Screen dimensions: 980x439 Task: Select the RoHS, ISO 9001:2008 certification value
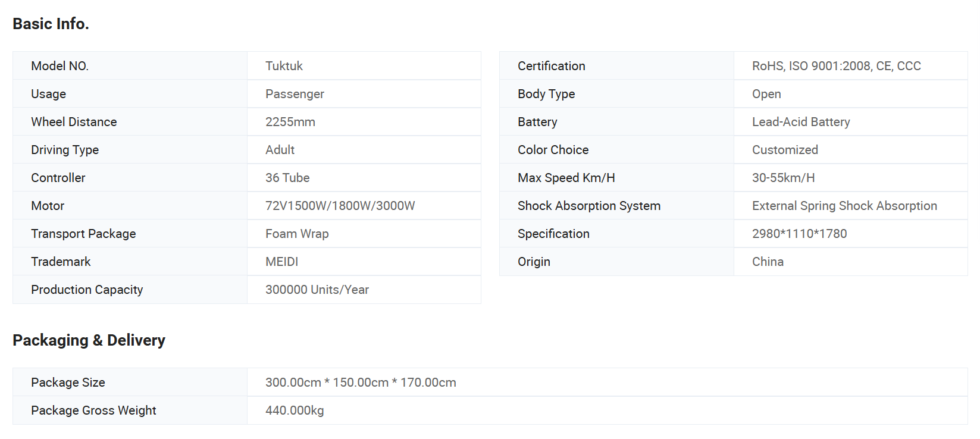(x=836, y=66)
